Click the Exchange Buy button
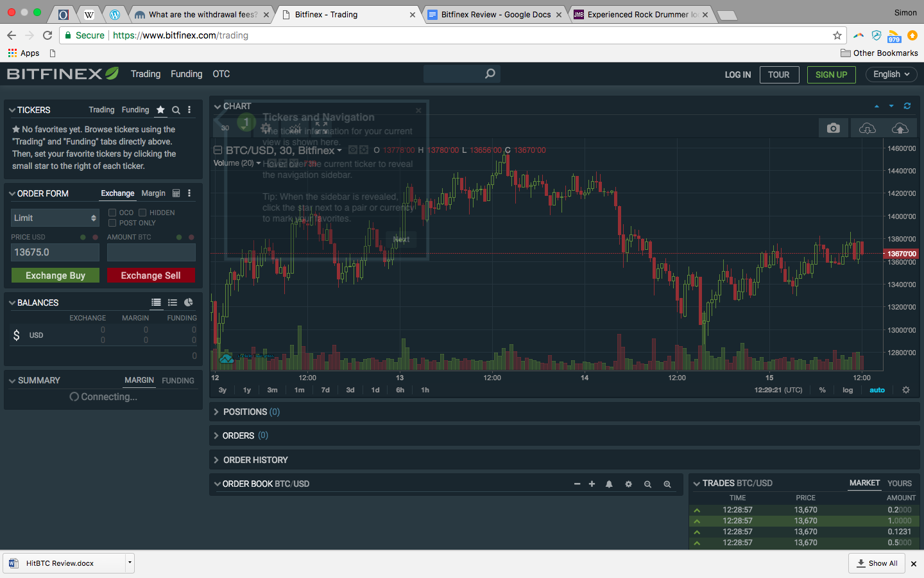The image size is (924, 578). (55, 276)
